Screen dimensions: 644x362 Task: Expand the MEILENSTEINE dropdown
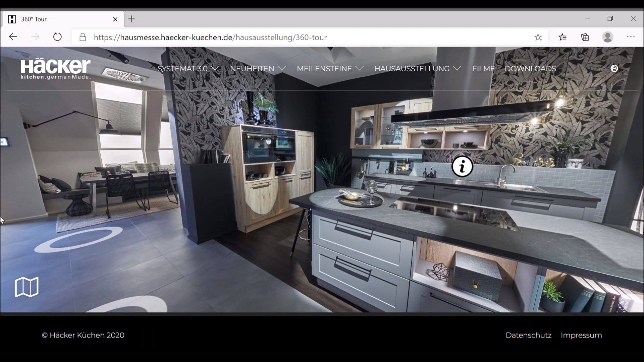[x=330, y=68]
